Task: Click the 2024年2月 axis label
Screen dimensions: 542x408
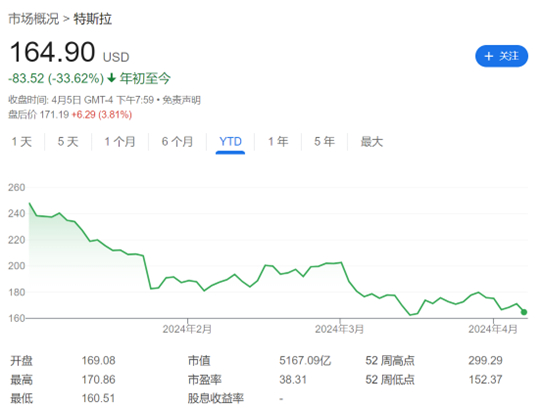Action: [x=187, y=329]
